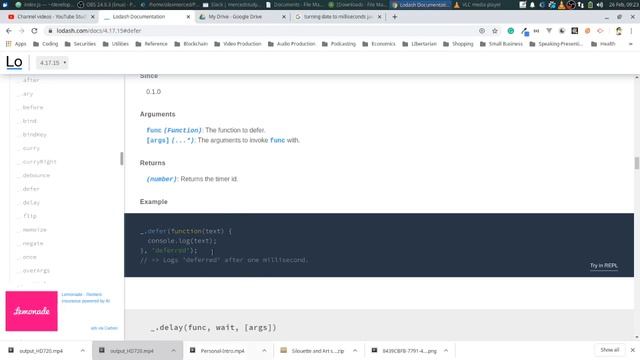
Task: Open the Health bookmarks folder
Action: tap(603, 44)
